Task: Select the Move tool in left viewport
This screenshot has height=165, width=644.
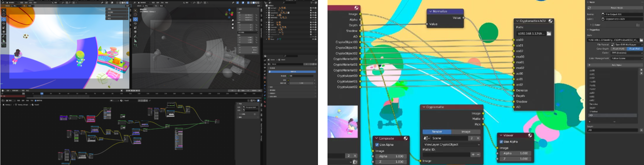Action: coord(4,19)
